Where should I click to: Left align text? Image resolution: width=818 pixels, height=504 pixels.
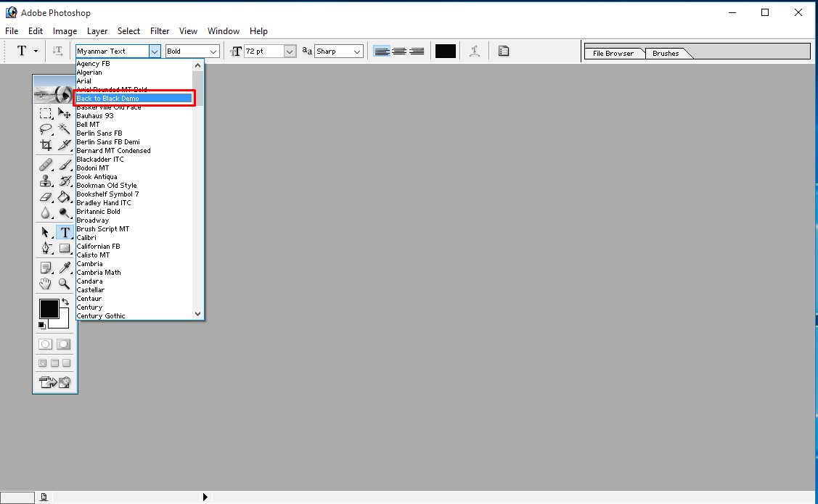tap(382, 51)
